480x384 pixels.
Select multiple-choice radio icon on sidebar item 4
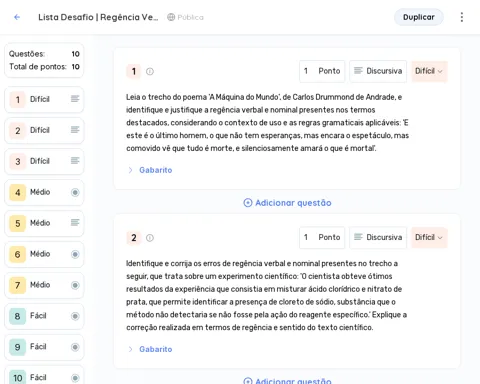(x=75, y=192)
